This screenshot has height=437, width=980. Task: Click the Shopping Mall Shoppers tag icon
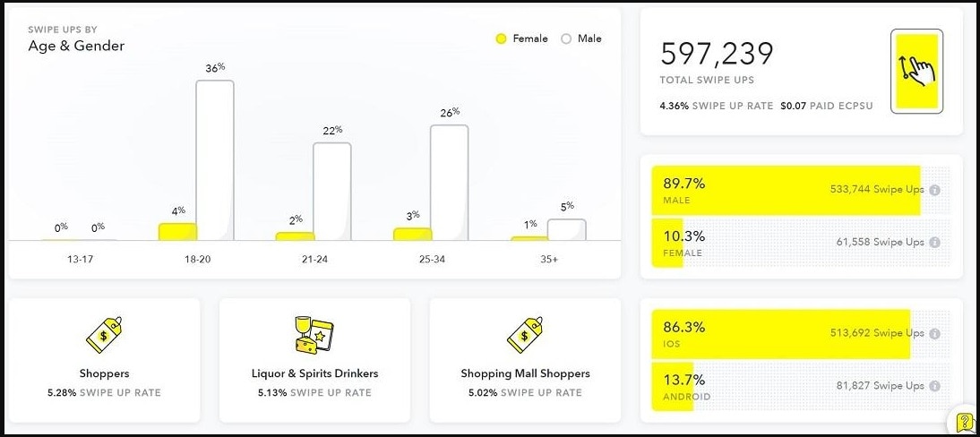pyautogui.click(x=525, y=335)
